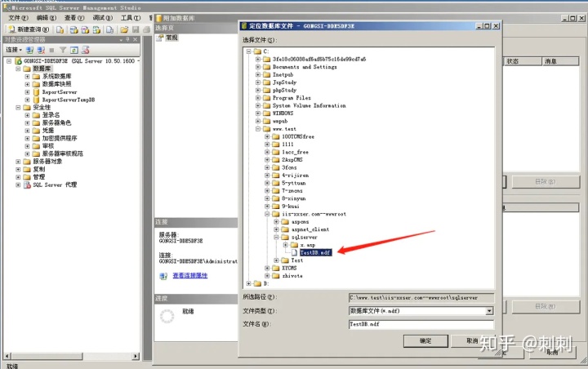This screenshot has width=588, height=369.
Task: Click 确定 in locate database files dialog
Action: 425,341
